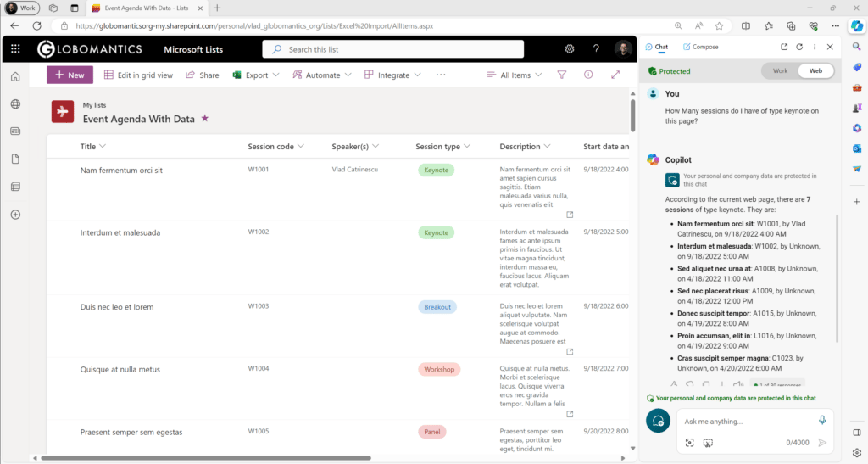Screen dimensions: 868x464
Task: Click the My lists breadcrumb
Action: [x=94, y=104]
